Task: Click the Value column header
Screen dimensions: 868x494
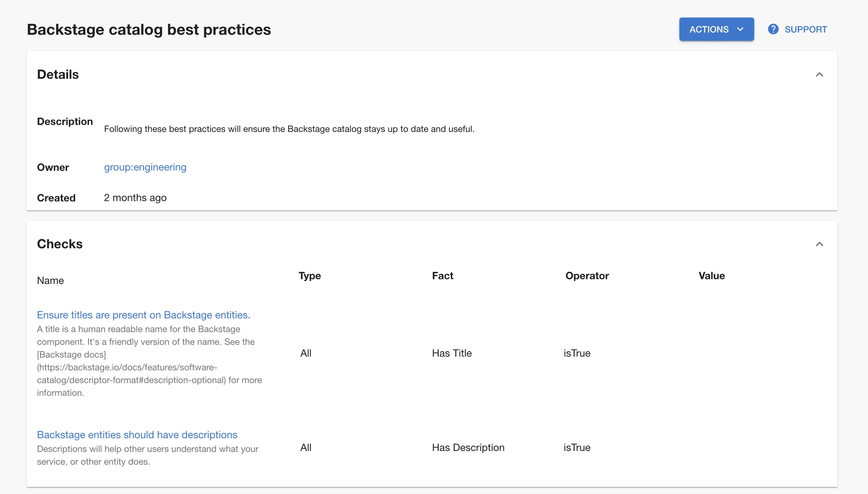Action: [712, 276]
